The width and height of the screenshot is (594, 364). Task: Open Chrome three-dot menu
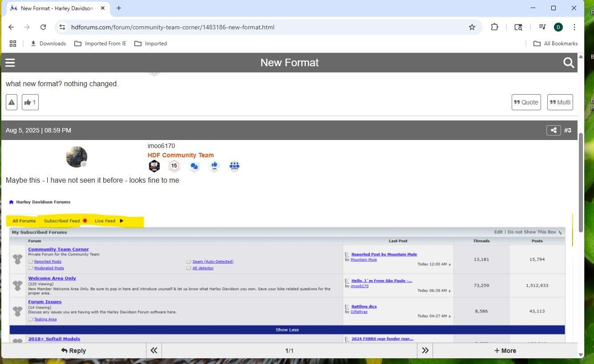click(x=574, y=27)
